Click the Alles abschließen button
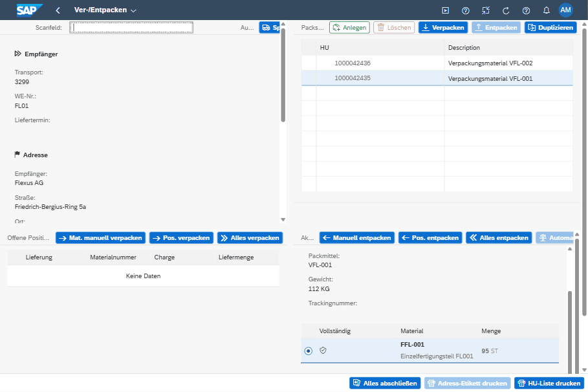This screenshot has width=588, height=392. click(x=385, y=383)
